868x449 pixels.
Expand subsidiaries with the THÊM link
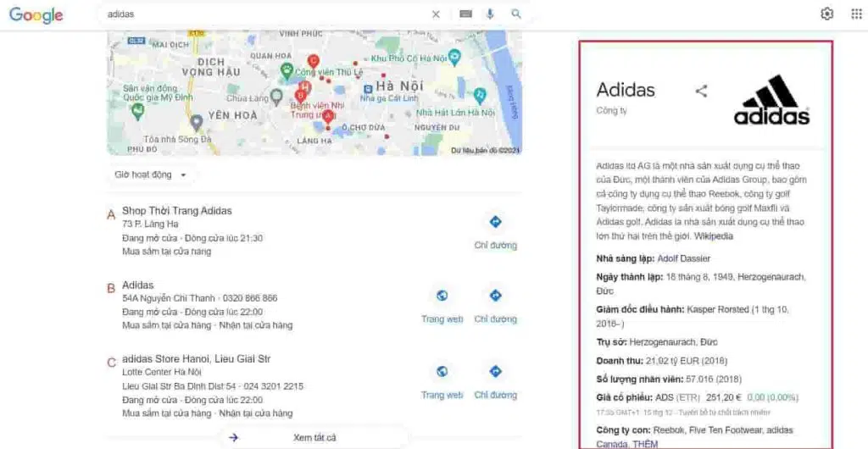[x=645, y=444]
